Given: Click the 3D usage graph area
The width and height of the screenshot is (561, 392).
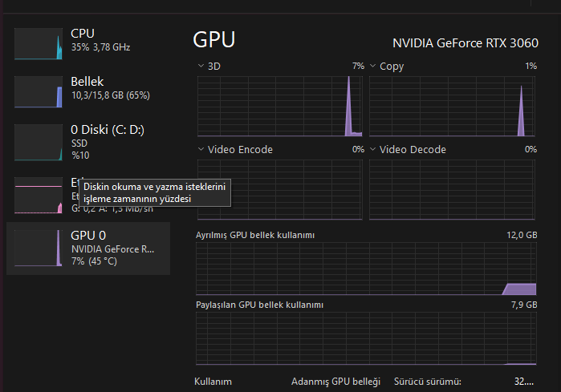Looking at the screenshot, I should click(x=280, y=105).
